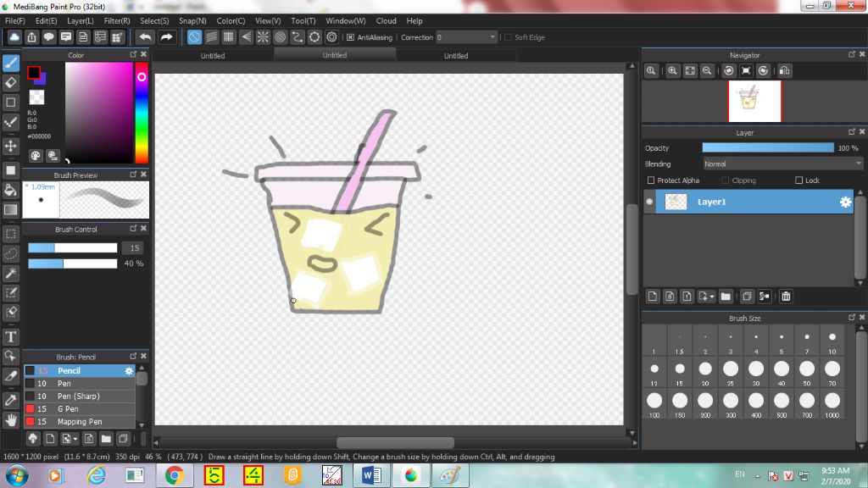Choose brush size 25 in Brush Size panel

pos(730,373)
